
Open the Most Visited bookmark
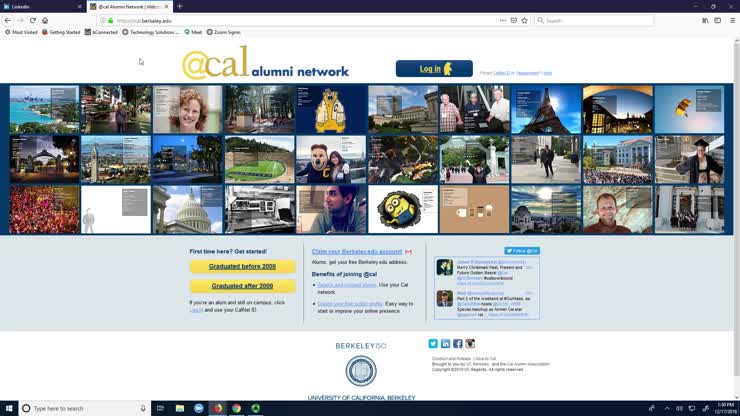coord(21,32)
